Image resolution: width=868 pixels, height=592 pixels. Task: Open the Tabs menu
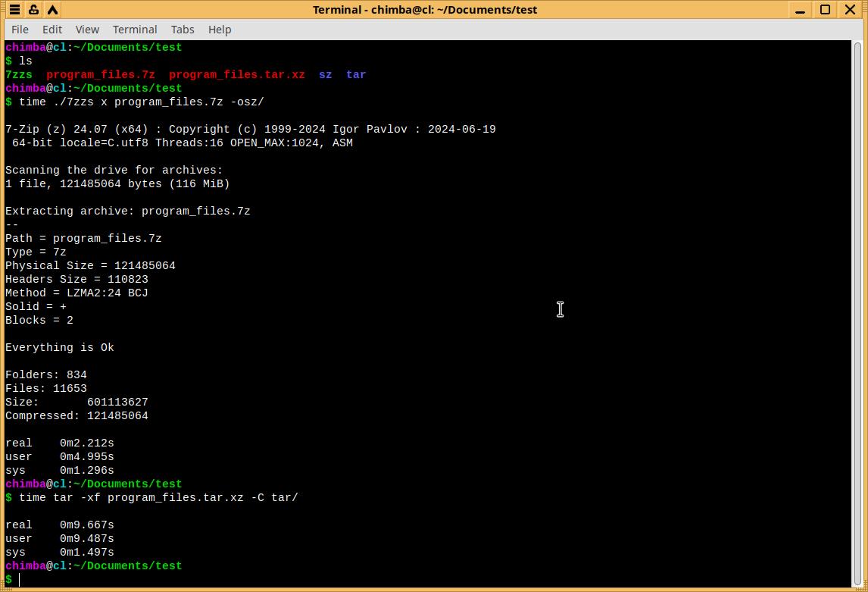click(x=182, y=30)
